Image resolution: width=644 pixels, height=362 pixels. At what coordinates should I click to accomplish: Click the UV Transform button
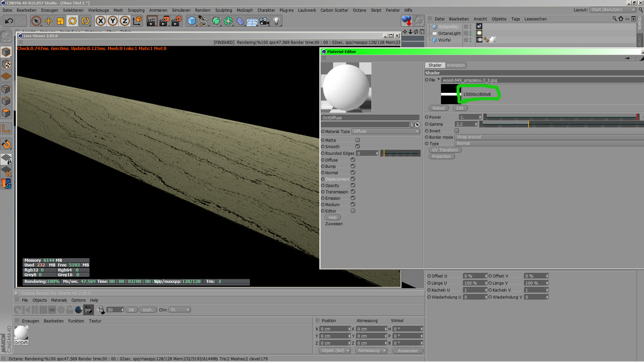point(445,150)
